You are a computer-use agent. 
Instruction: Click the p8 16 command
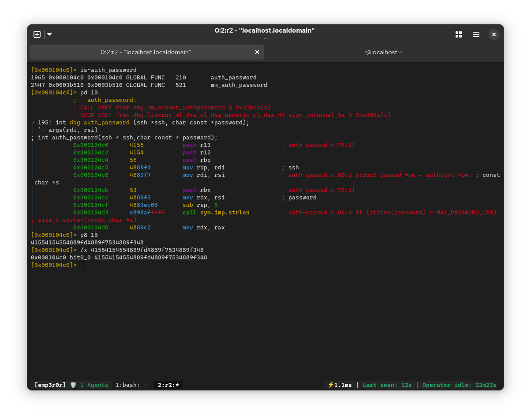click(x=89, y=235)
